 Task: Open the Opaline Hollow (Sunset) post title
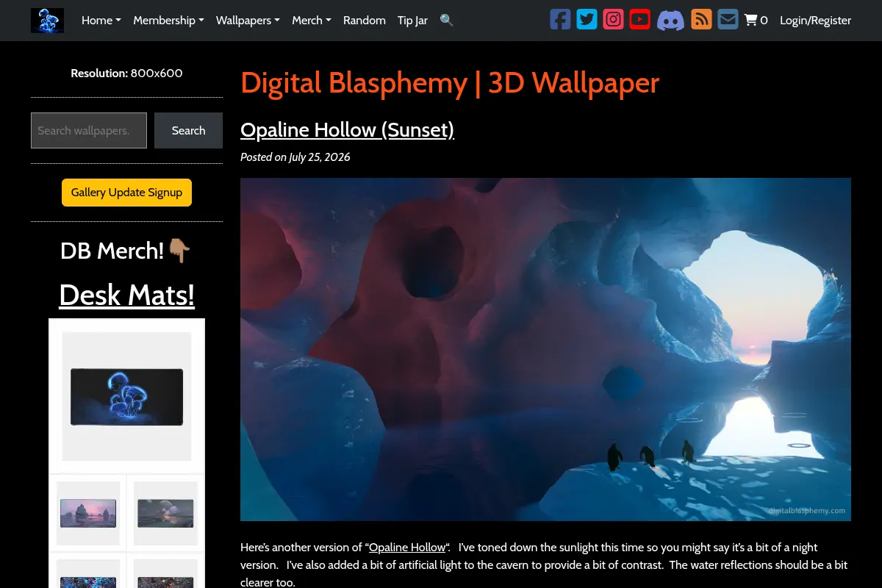347,130
